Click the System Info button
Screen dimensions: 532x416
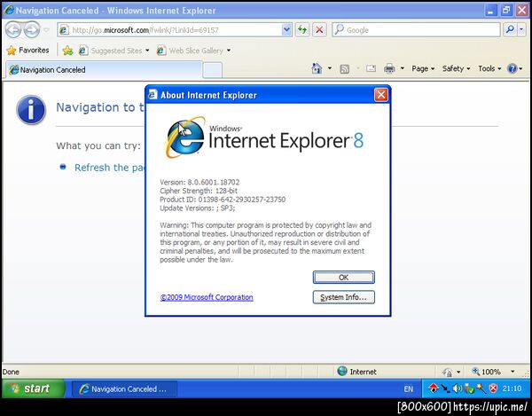click(344, 297)
